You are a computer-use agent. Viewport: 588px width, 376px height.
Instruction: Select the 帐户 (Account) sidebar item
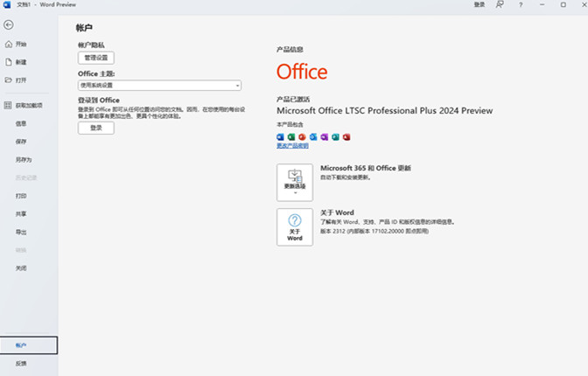(x=29, y=345)
